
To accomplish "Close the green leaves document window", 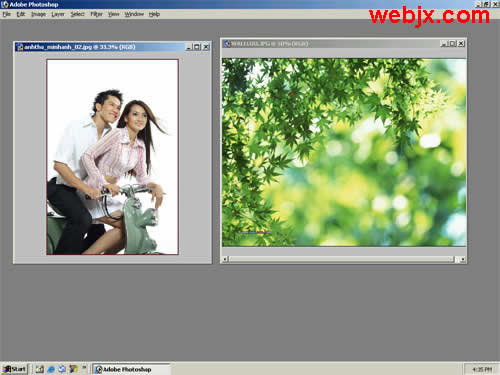I will (461, 44).
